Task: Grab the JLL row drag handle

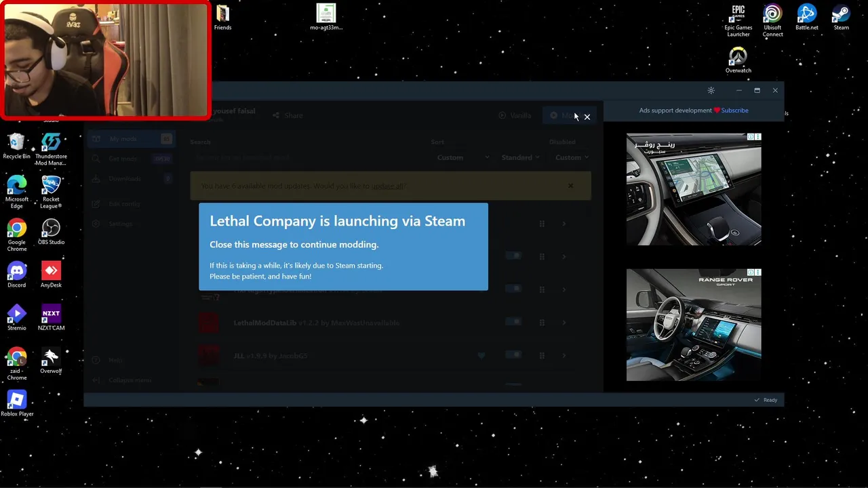Action: pyautogui.click(x=542, y=355)
